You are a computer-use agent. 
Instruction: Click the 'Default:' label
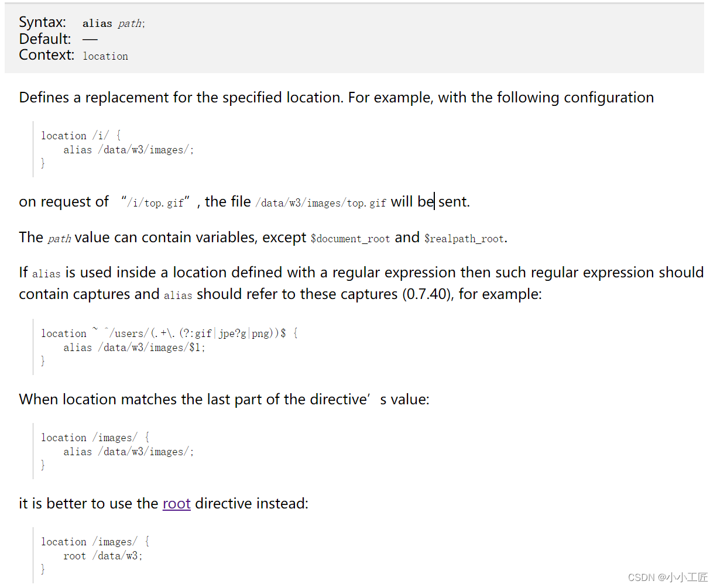(45, 39)
